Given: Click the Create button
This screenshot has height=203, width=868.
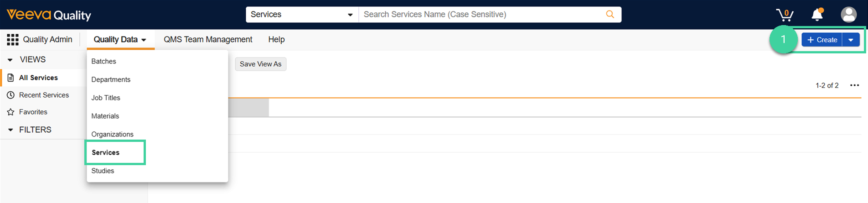Looking at the screenshot, I should 822,40.
